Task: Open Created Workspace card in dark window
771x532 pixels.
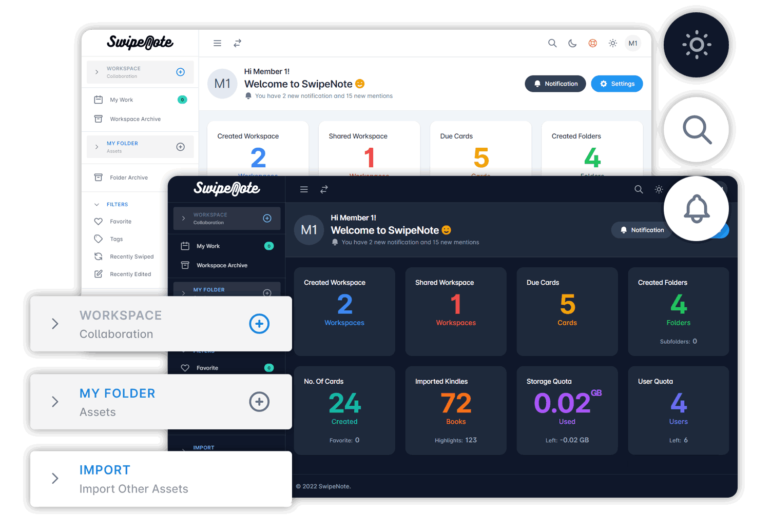Action: pos(344,311)
